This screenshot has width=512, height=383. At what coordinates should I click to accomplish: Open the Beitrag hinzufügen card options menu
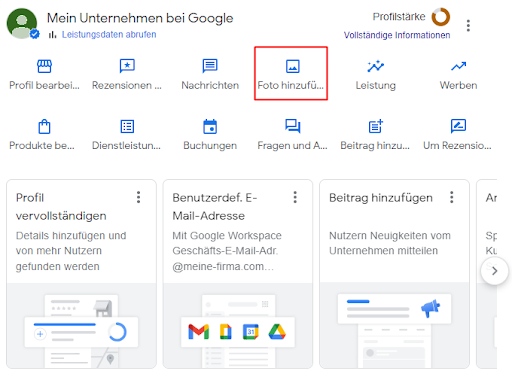click(x=452, y=197)
